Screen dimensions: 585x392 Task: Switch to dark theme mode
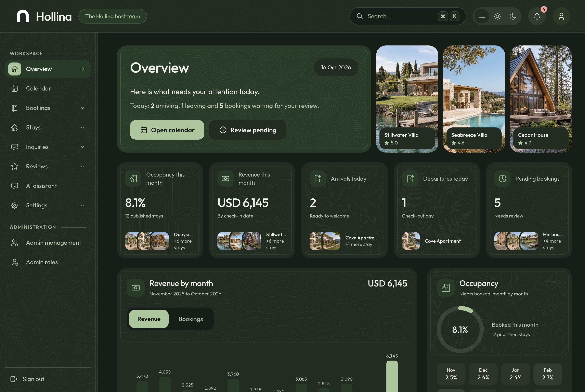513,16
